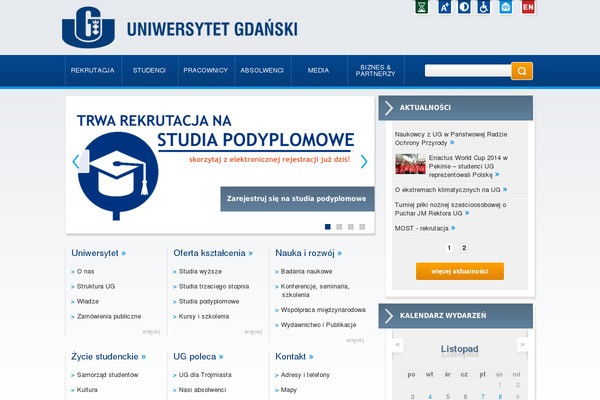600x400 pixels.
Task: Switch to English via EN icon
Action: tap(528, 7)
